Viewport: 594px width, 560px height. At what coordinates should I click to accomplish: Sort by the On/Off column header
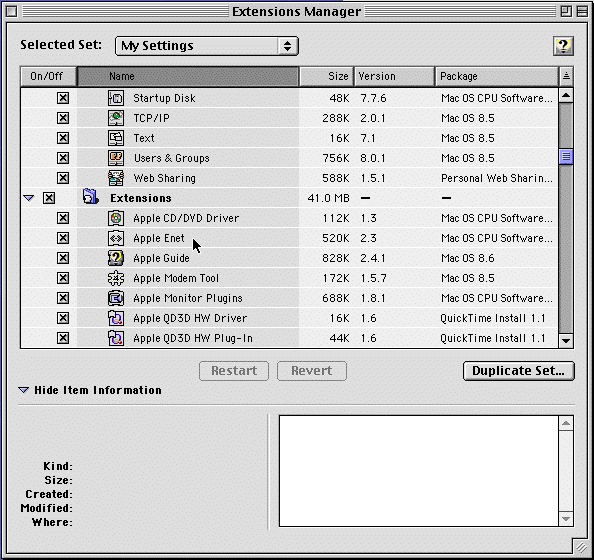pos(48,76)
